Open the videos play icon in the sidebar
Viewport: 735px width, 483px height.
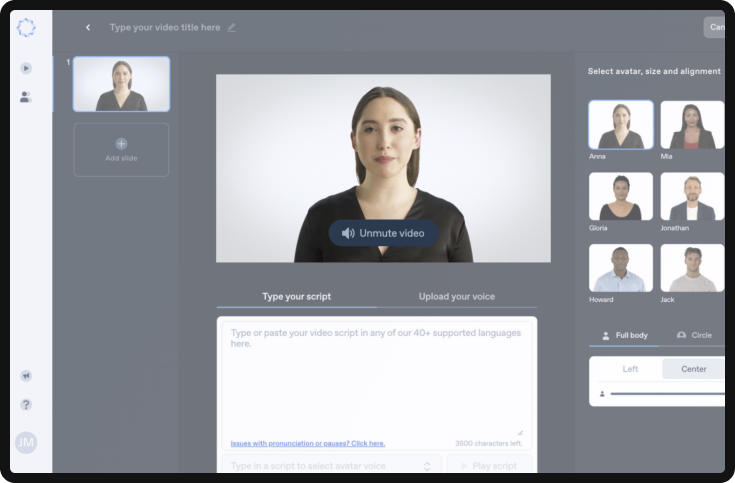[26, 68]
